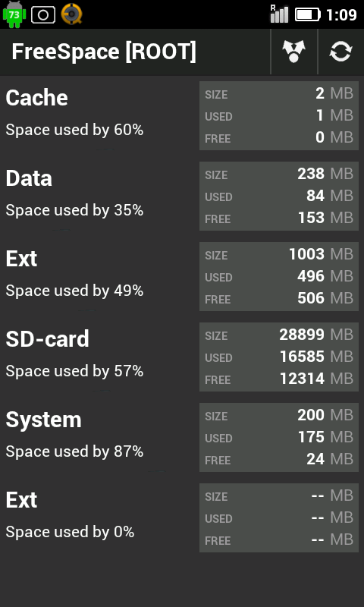The width and height of the screenshot is (364, 607).
Task: Tap the Data stats box showing 238 MB
Action: (279, 197)
